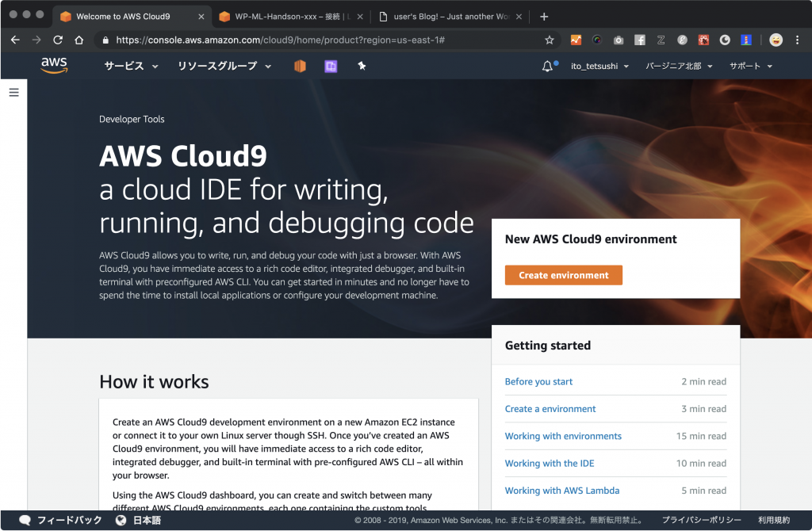Go back with the browser back arrow
Image resolution: width=812 pixels, height=531 pixels.
coord(15,40)
